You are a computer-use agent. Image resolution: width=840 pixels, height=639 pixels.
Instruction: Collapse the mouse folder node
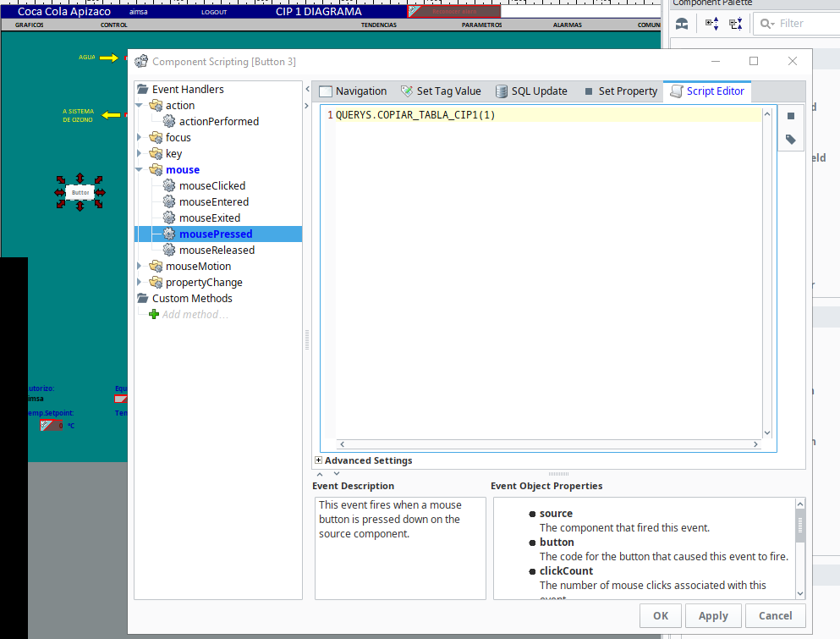(x=140, y=170)
